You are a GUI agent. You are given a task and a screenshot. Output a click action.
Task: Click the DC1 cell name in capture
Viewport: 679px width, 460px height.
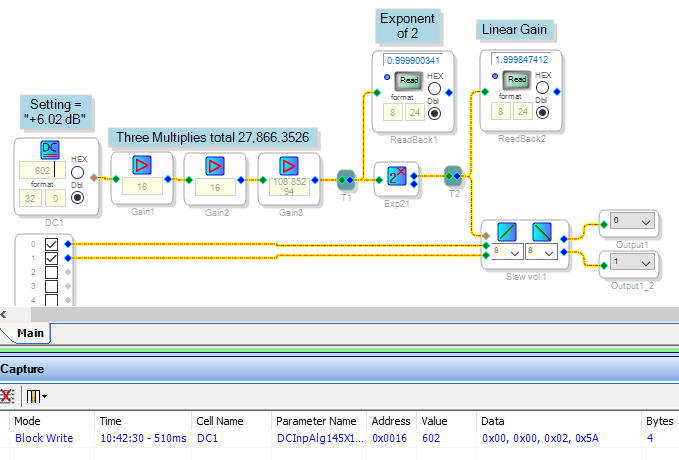point(207,438)
